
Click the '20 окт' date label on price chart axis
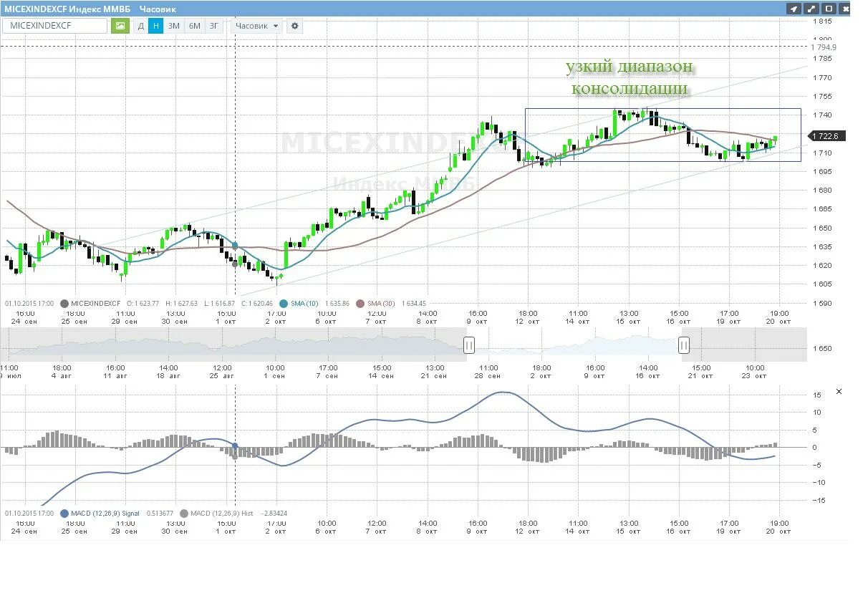coord(779,321)
